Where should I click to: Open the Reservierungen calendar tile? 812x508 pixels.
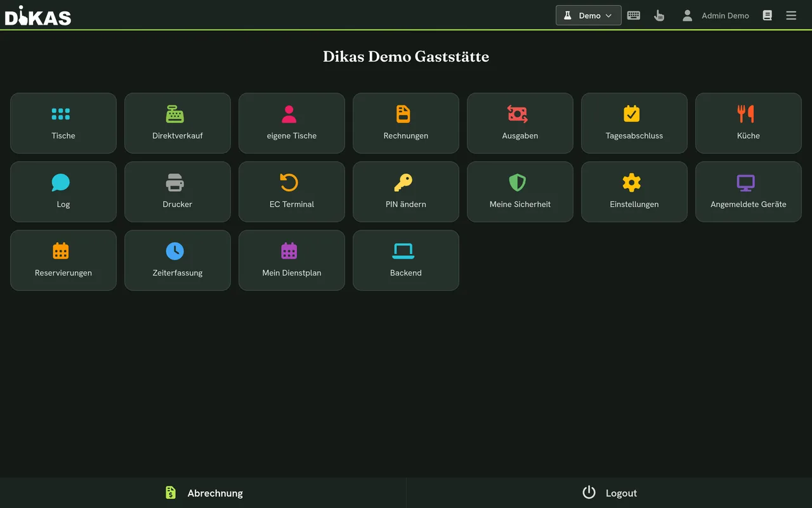pos(63,260)
